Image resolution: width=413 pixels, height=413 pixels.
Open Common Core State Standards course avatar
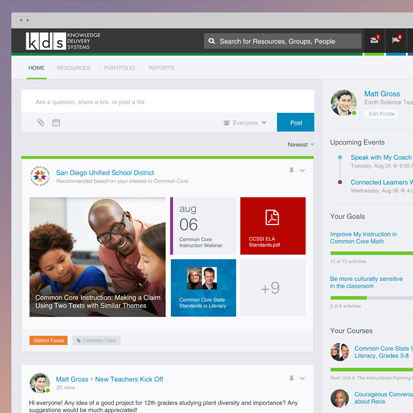click(340, 352)
